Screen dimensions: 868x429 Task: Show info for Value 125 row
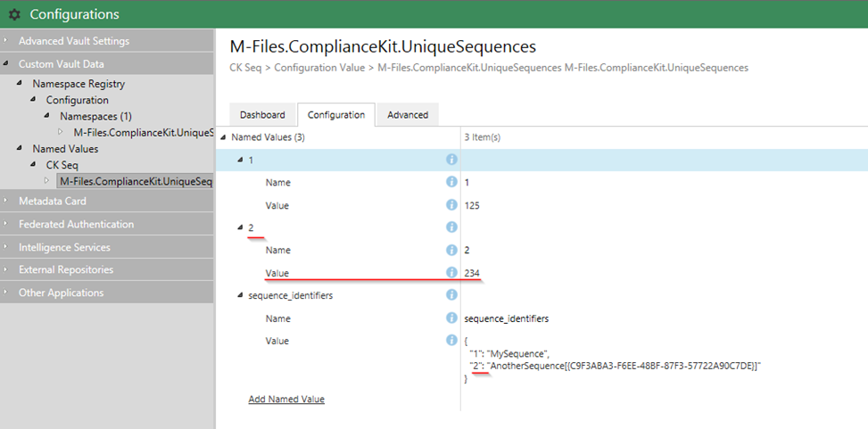(x=451, y=205)
